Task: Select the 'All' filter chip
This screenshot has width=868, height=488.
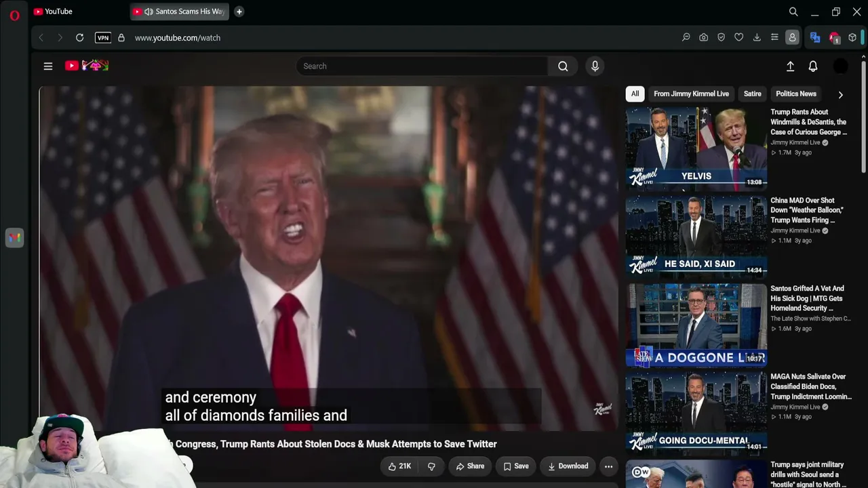Action: coord(635,94)
